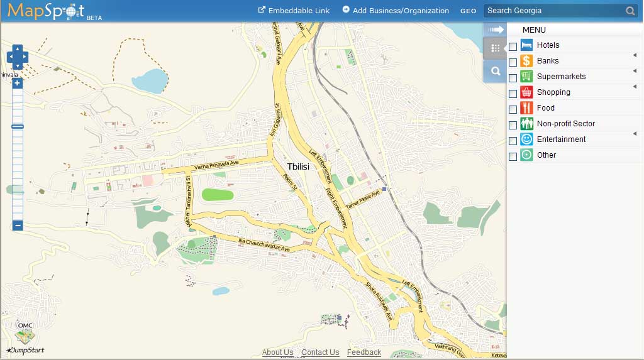Image resolution: width=644 pixels, height=360 pixels.
Task: Open About Us link
Action: pyautogui.click(x=277, y=352)
